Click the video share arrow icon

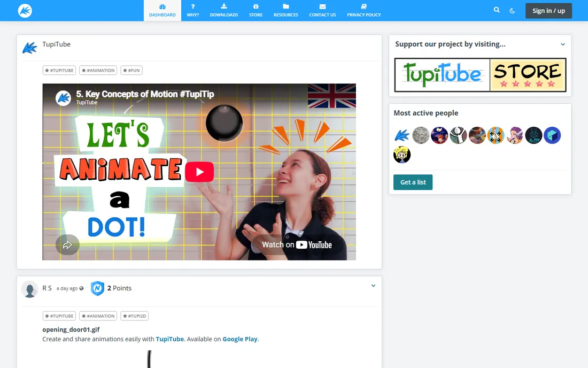coord(67,244)
